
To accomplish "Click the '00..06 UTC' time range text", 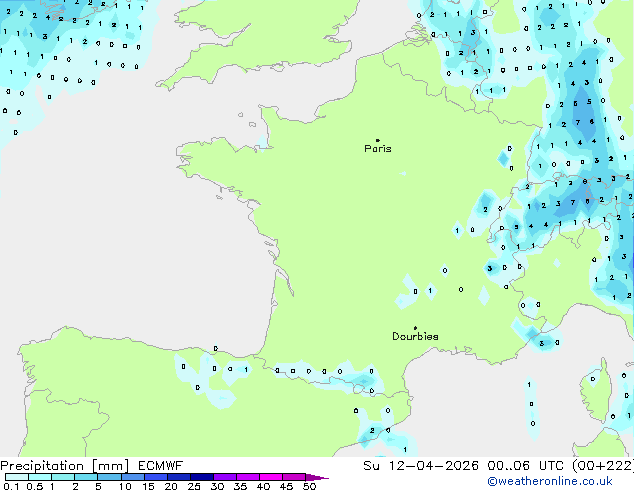I will (525, 466).
